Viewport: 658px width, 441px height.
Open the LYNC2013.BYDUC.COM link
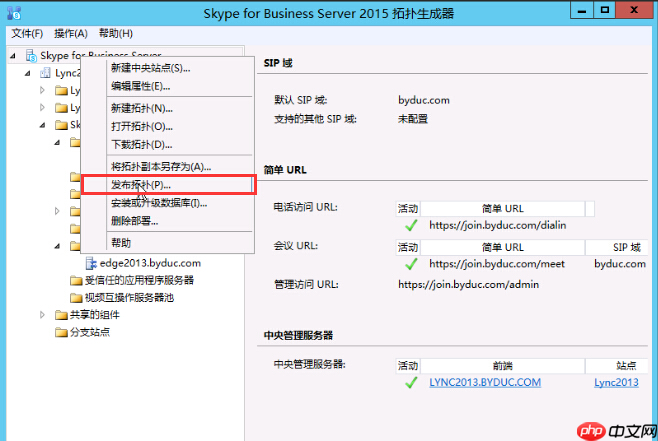click(485, 383)
